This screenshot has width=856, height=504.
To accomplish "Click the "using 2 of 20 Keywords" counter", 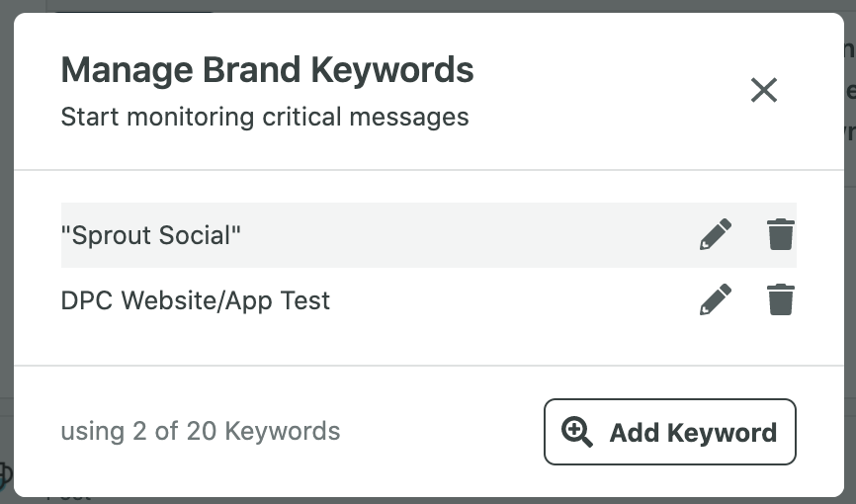I will pyautogui.click(x=201, y=432).
